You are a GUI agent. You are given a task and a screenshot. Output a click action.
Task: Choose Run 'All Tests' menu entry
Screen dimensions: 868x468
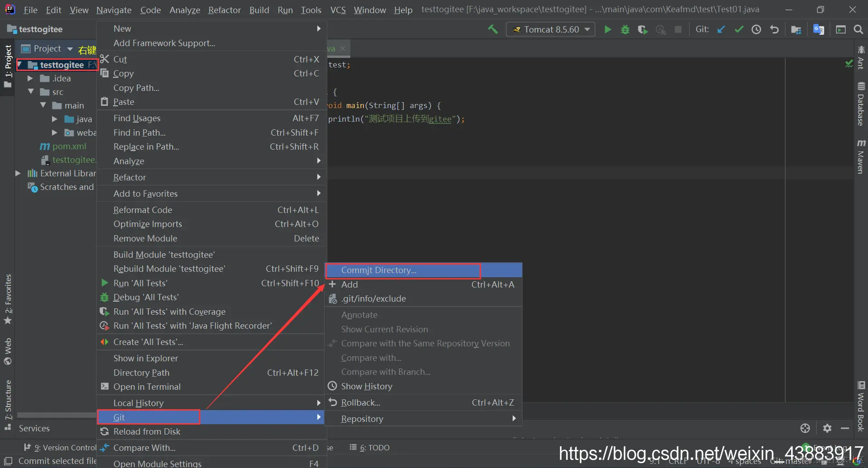tap(212, 283)
